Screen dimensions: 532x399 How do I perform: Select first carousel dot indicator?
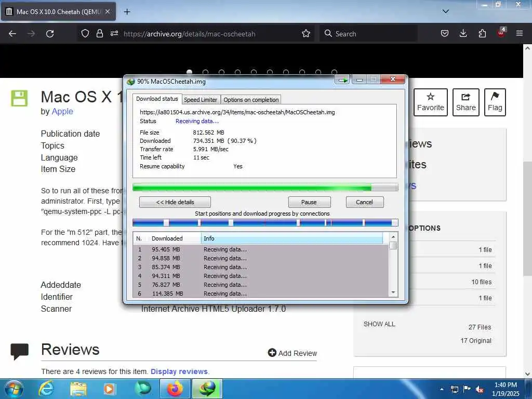coord(189,72)
